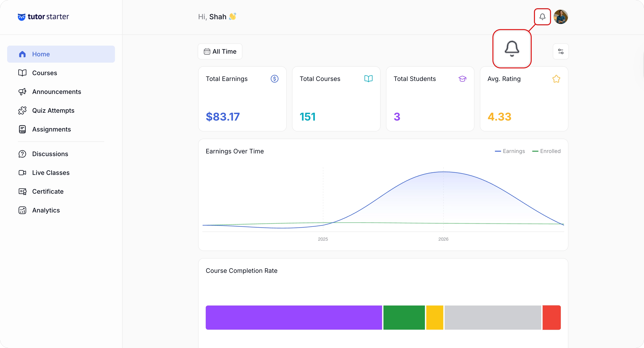
Task: Open Certificate from the sidebar
Action: pyautogui.click(x=61, y=191)
